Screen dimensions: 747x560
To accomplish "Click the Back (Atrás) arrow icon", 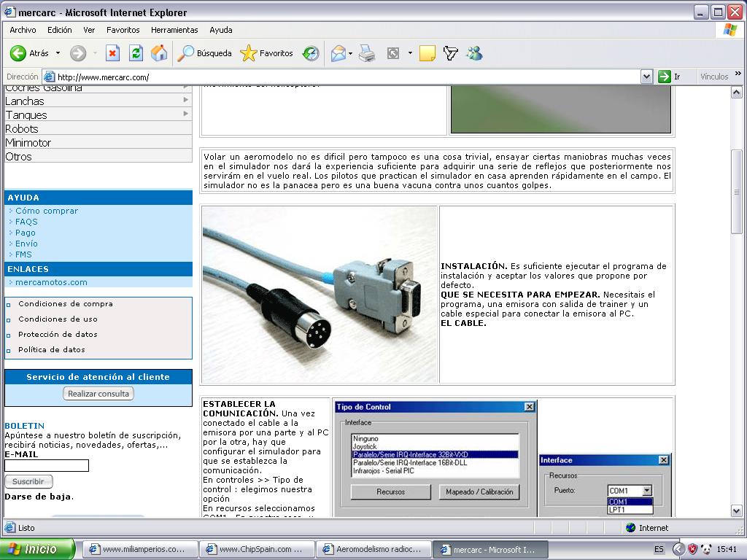I will point(18,53).
